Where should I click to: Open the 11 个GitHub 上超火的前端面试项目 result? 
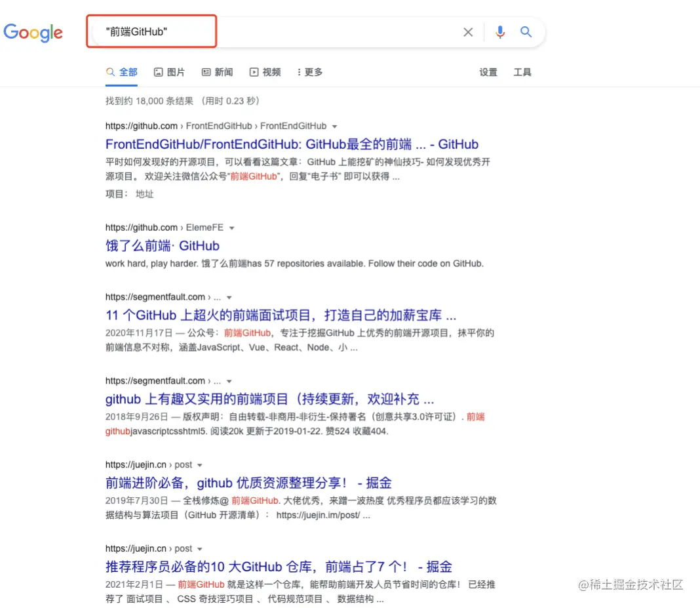(281, 315)
